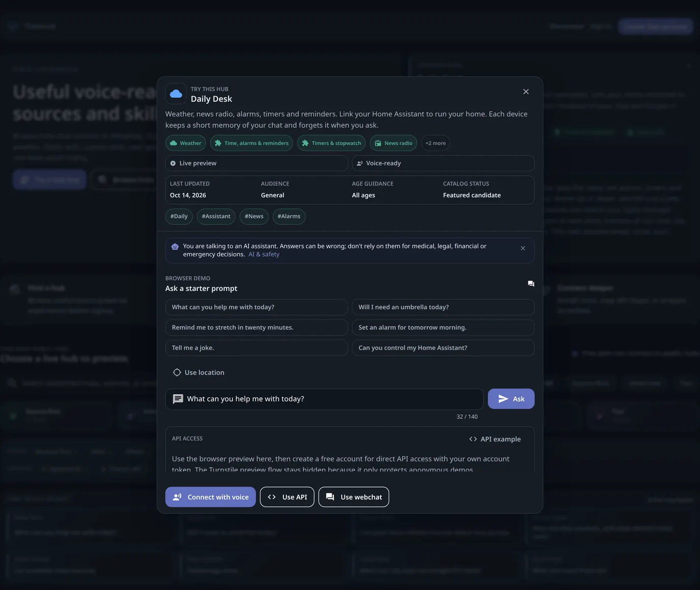Viewport: 700px width, 590px height.
Task: Select the News radio chip
Action: pyautogui.click(x=393, y=143)
